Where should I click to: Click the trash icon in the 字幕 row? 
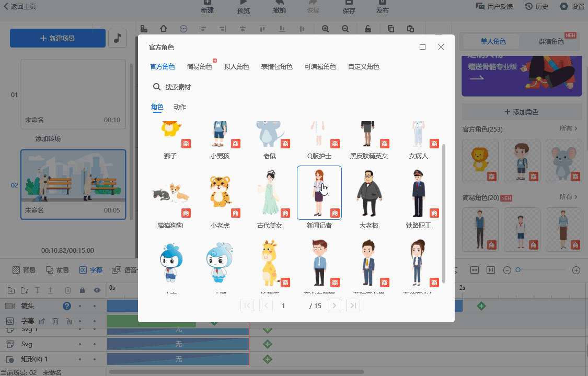(55, 321)
